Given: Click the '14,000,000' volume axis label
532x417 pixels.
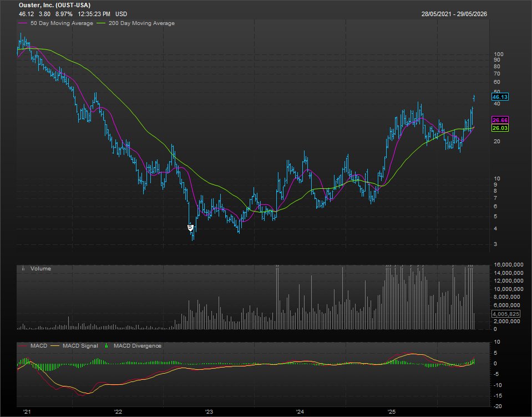Looking at the screenshot, I should click(x=509, y=273).
